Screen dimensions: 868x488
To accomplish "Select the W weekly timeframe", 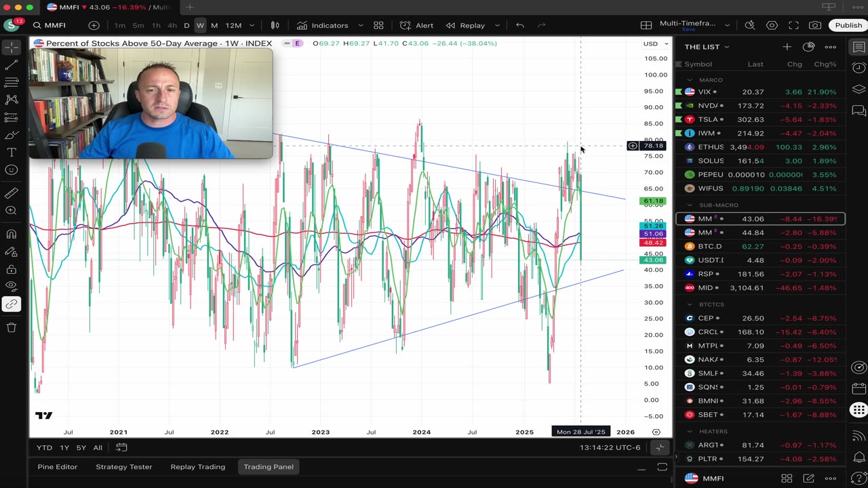I will pos(200,25).
